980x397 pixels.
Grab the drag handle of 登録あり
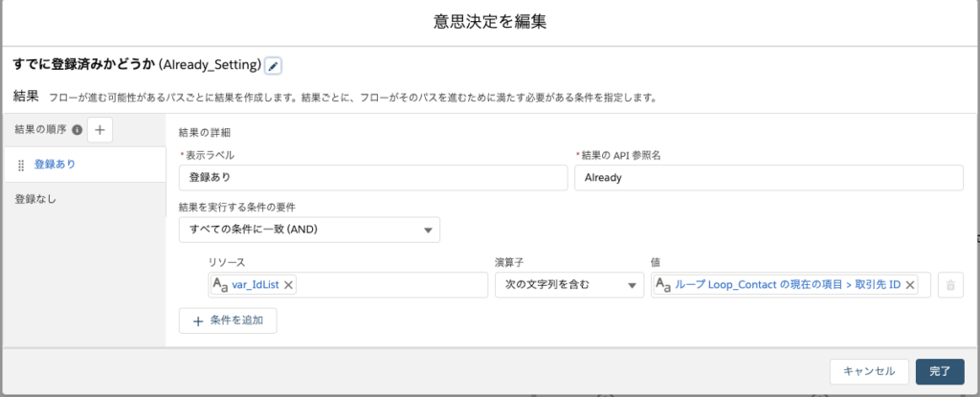[21, 165]
